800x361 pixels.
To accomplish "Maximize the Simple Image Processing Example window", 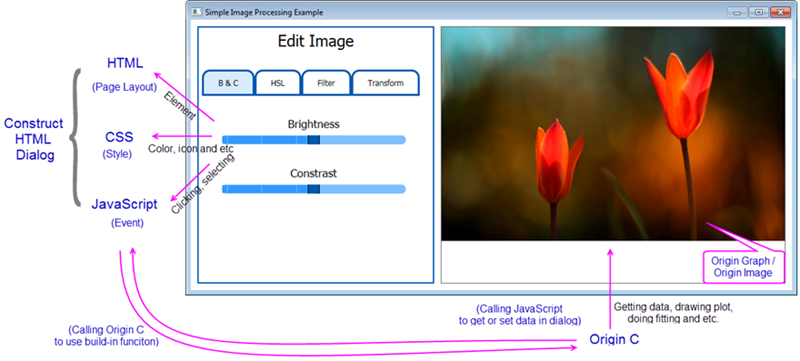I will click(x=759, y=13).
